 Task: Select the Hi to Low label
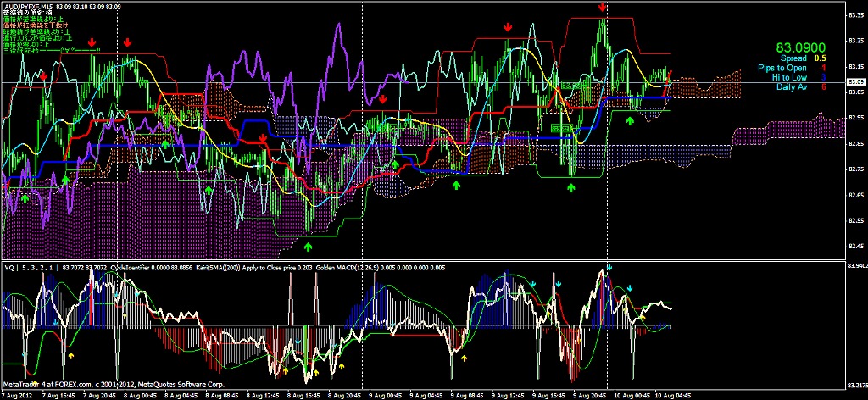pyautogui.click(x=789, y=77)
